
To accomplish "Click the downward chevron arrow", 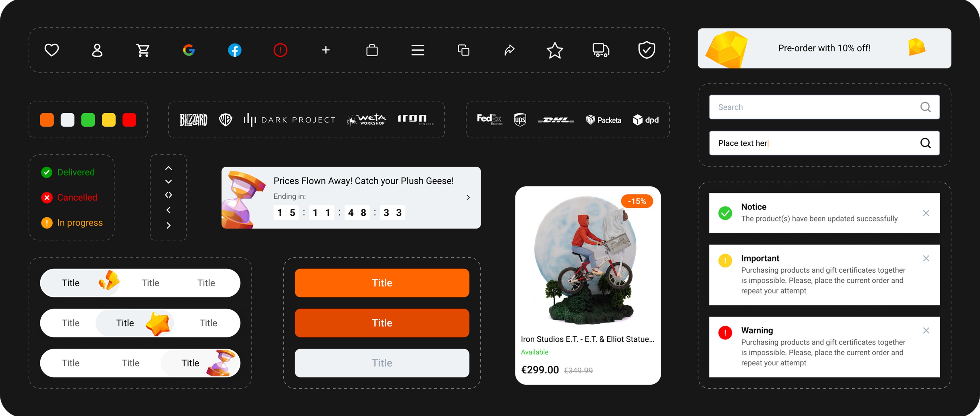I will tap(169, 181).
